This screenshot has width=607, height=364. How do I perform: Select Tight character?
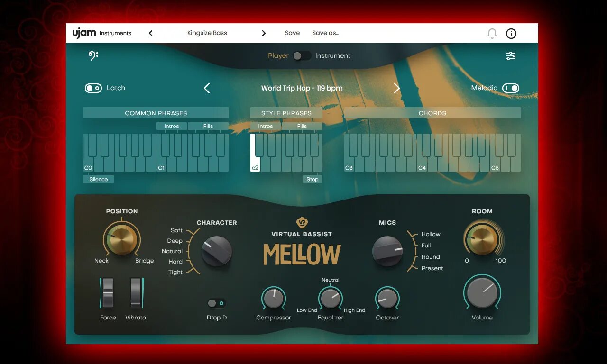(x=175, y=272)
